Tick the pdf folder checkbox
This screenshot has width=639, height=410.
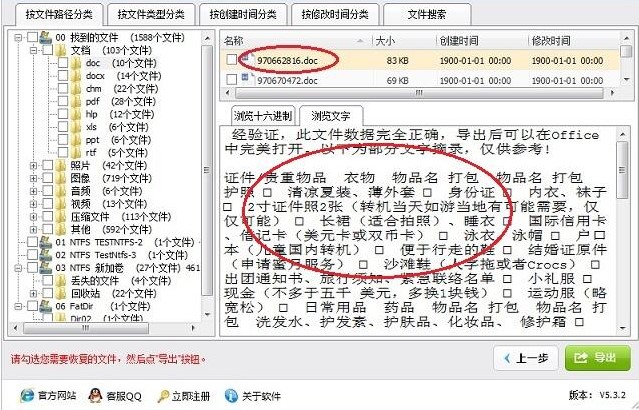(x=63, y=101)
